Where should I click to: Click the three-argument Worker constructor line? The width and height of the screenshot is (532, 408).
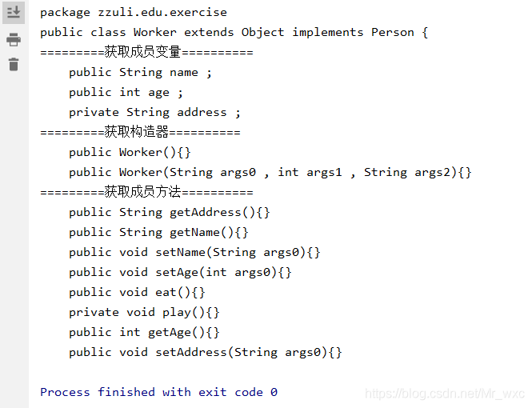(x=270, y=173)
